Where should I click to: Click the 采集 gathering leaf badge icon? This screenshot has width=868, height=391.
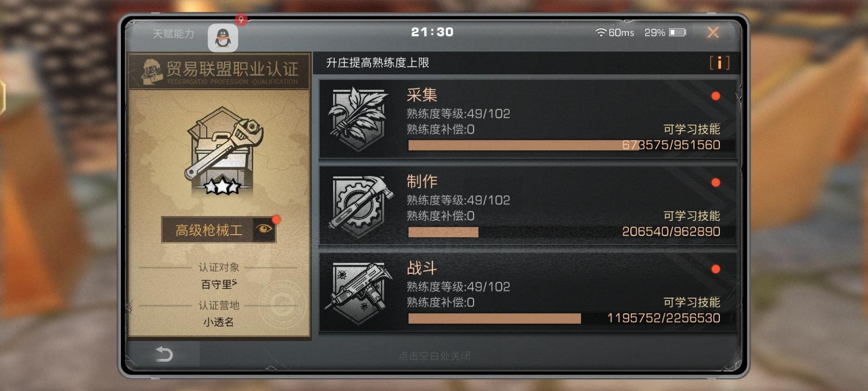click(359, 119)
